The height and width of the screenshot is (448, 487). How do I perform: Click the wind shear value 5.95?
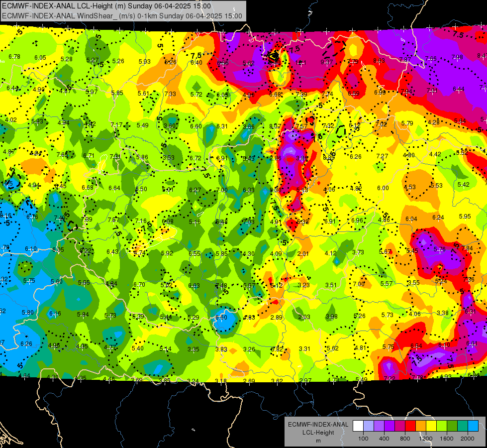tap(465, 217)
